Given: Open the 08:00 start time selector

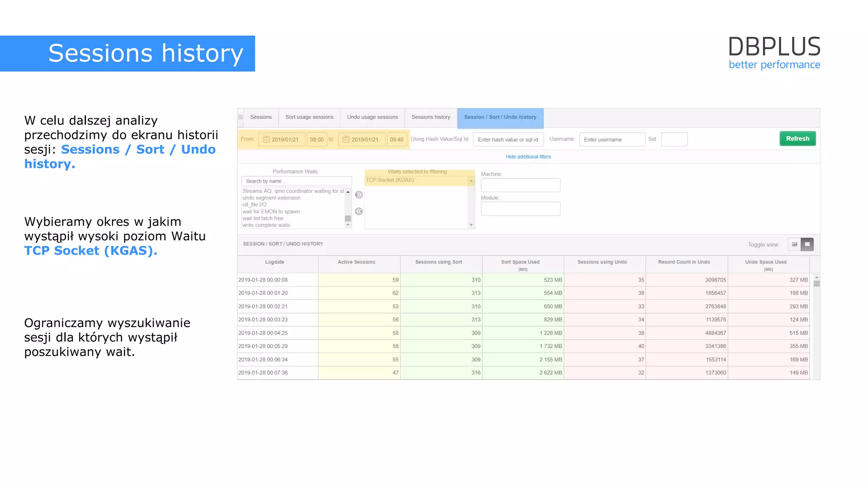Looking at the screenshot, I should pos(317,139).
